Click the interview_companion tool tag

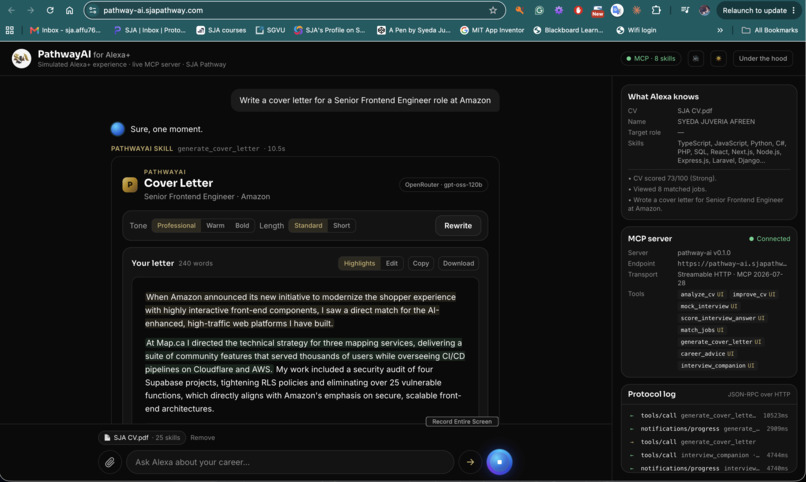click(717, 365)
